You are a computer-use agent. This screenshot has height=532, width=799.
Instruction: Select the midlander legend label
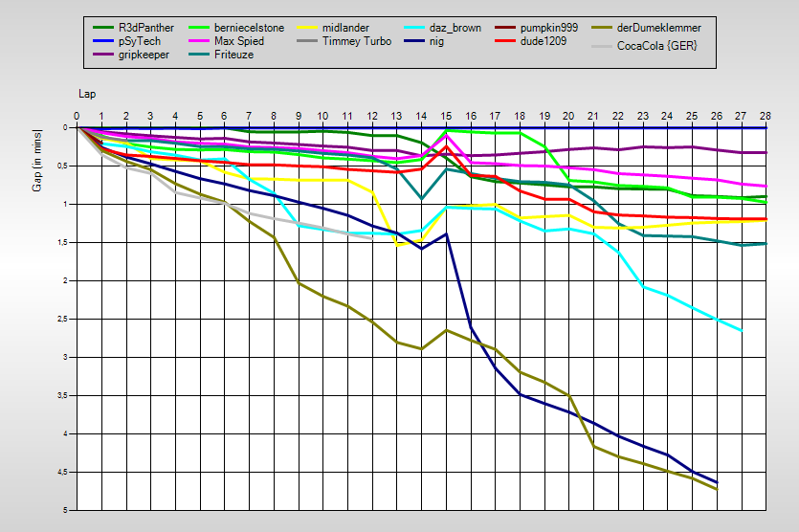click(345, 28)
